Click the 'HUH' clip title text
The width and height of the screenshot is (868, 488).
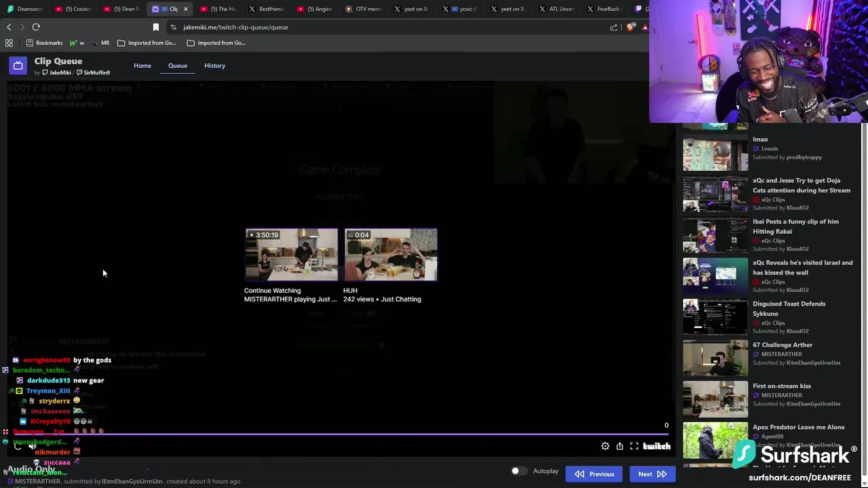click(x=350, y=290)
